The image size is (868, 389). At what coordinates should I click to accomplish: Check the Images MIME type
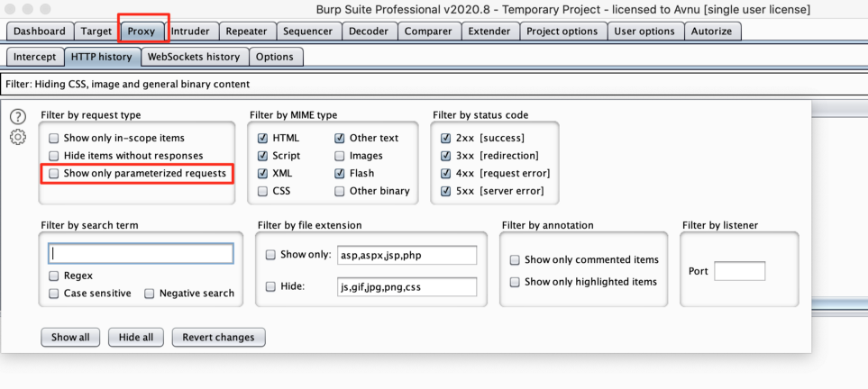coord(339,156)
